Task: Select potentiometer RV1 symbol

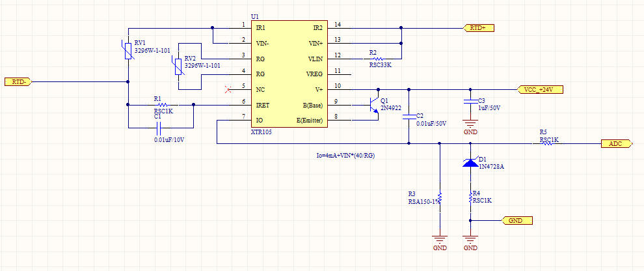Action: pyautogui.click(x=128, y=51)
